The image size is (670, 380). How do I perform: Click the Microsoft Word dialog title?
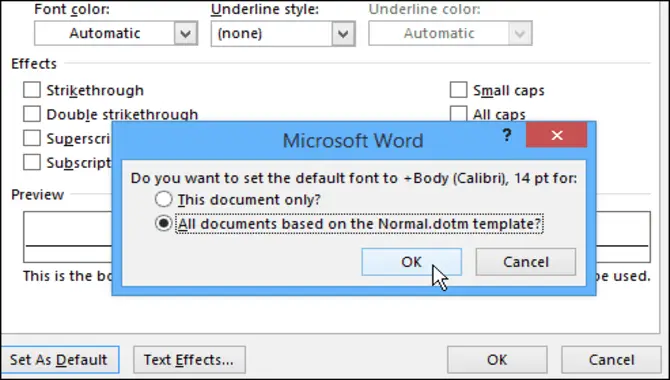[x=353, y=141]
